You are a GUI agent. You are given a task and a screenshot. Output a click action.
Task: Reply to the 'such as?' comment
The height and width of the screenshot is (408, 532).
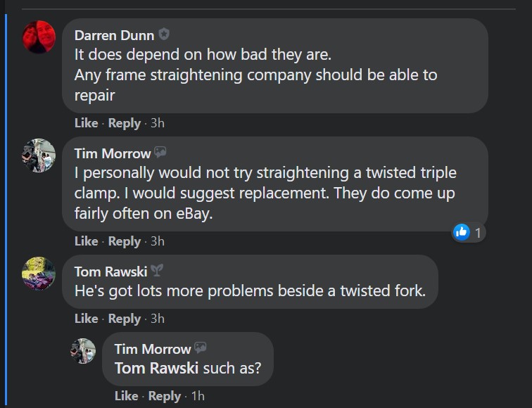(x=164, y=397)
